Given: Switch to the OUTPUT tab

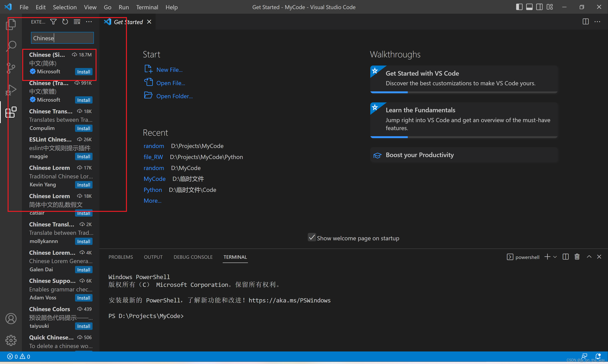Looking at the screenshot, I should tap(153, 257).
